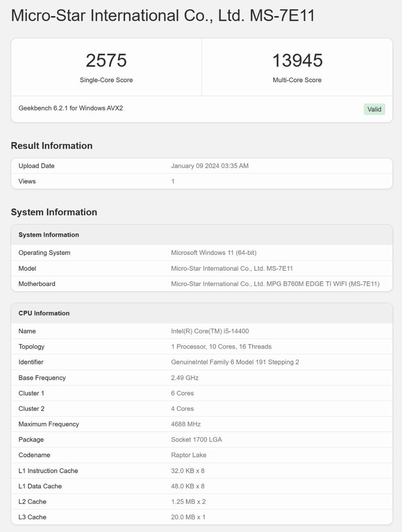Click the Maximum Frequency value 4688 MHz

point(186,424)
